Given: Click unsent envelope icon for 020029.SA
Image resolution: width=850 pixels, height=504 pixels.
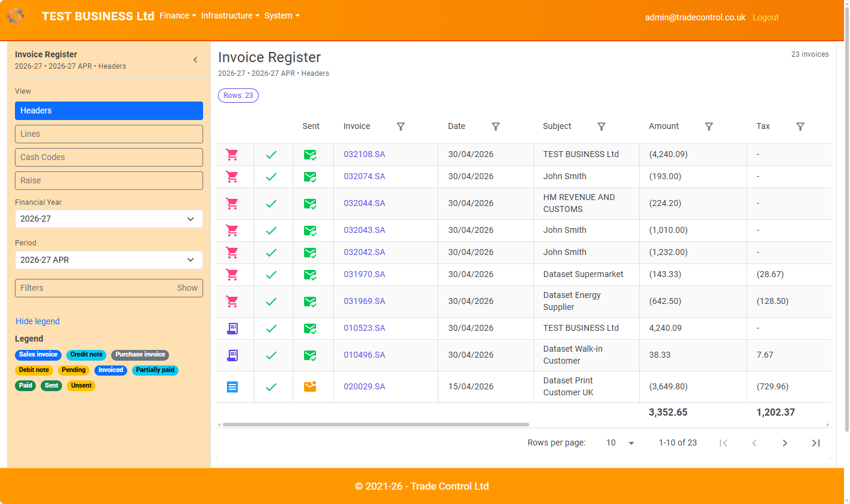Looking at the screenshot, I should tap(310, 386).
